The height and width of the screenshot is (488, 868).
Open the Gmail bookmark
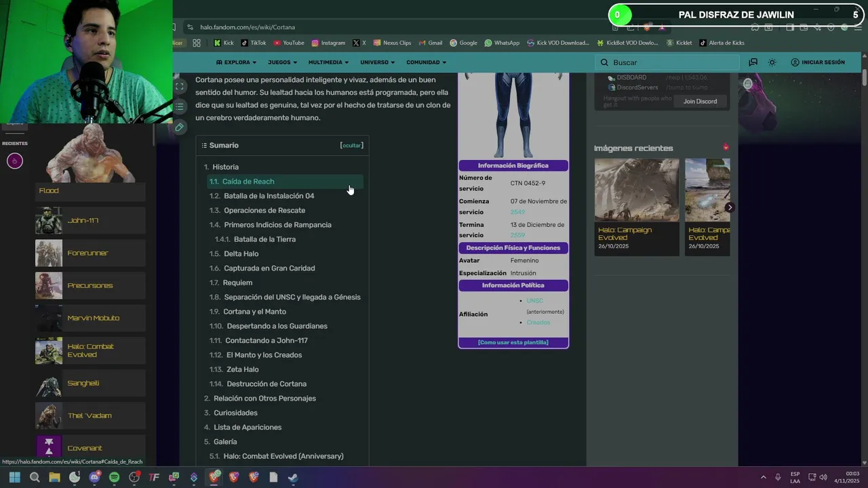point(431,43)
